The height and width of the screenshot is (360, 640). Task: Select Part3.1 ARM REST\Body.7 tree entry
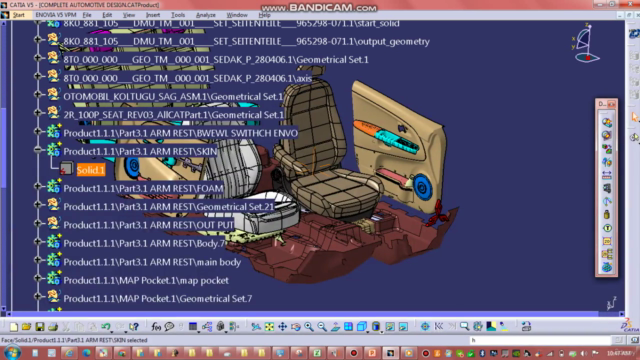point(144,244)
